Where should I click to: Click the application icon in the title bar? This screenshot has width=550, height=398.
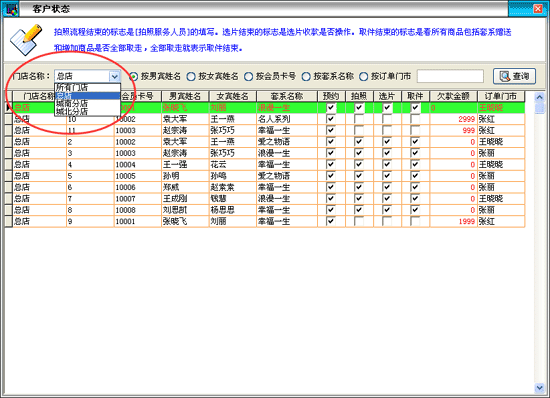(x=10, y=8)
